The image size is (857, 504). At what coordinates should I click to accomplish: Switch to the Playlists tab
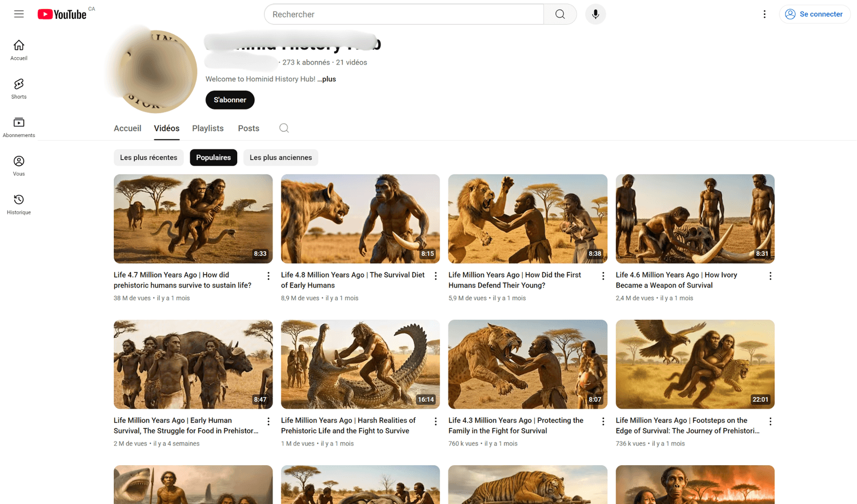click(x=208, y=128)
